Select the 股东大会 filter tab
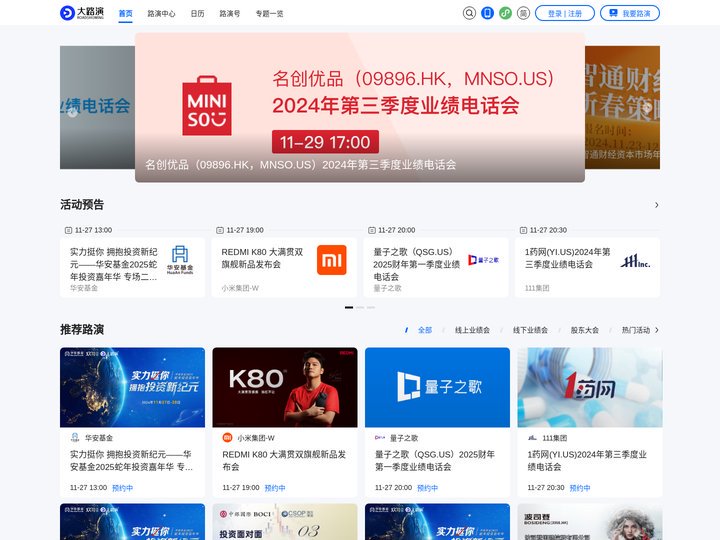Viewport: 720px width, 540px height. pos(585,330)
